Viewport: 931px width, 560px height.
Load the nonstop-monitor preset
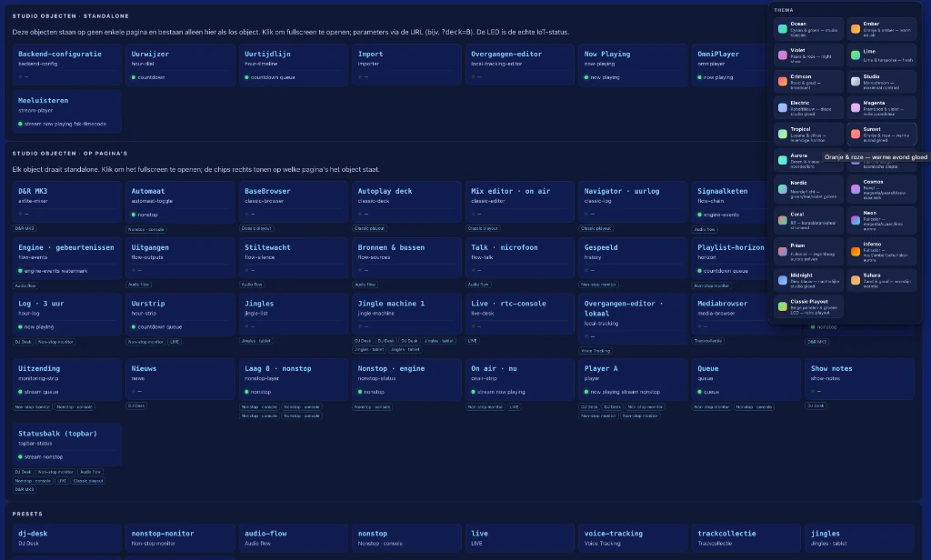[x=181, y=538]
